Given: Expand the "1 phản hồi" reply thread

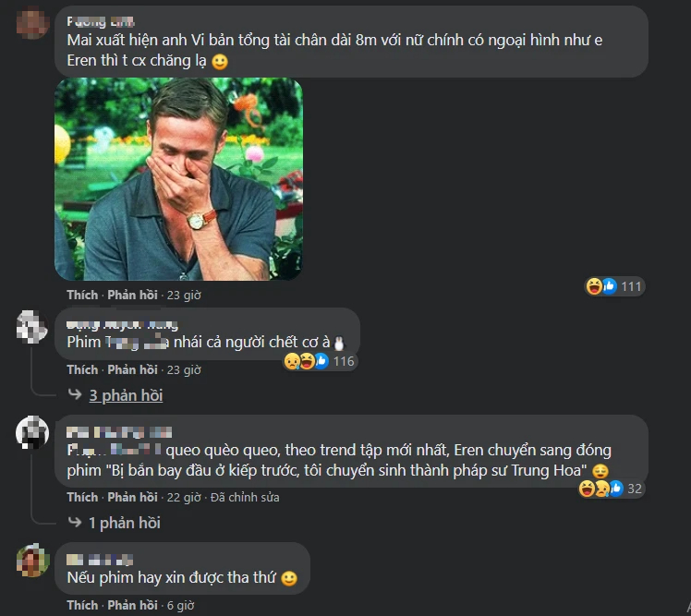Looking at the screenshot, I should click(x=124, y=523).
